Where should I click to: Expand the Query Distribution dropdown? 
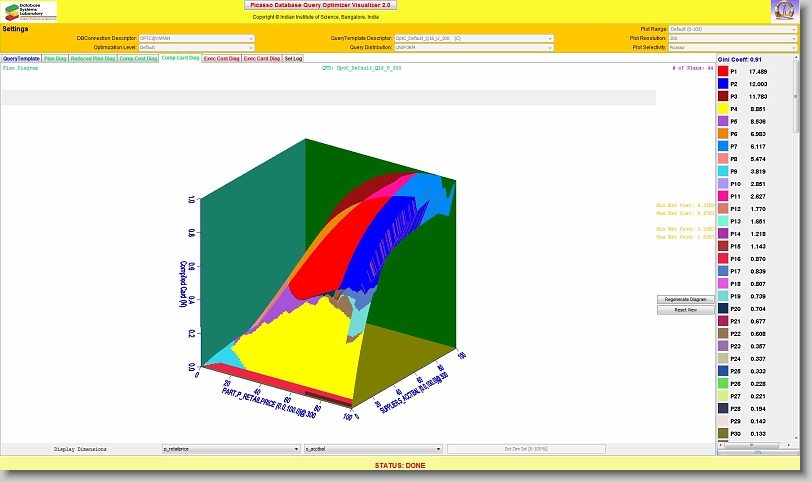coord(474,47)
